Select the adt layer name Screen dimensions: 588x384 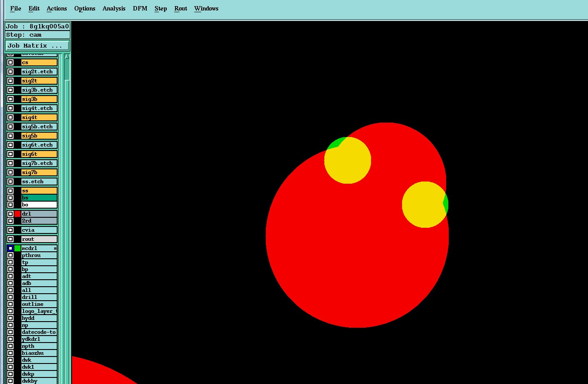coord(39,276)
